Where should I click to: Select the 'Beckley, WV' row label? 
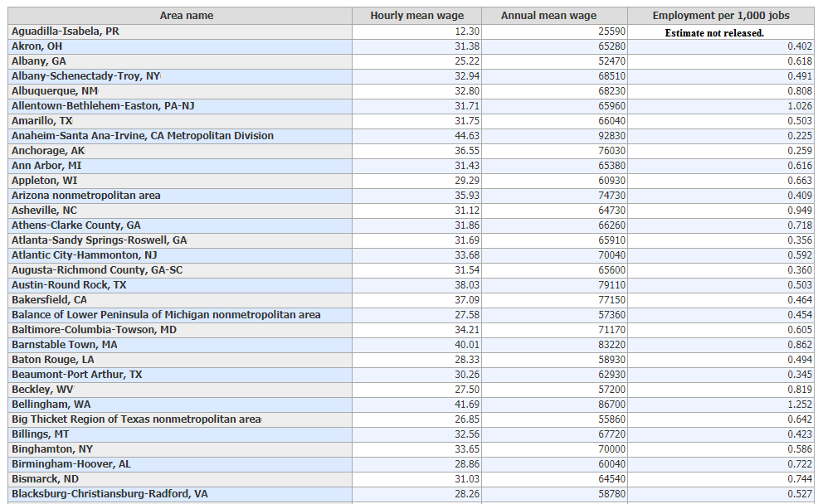(x=43, y=390)
